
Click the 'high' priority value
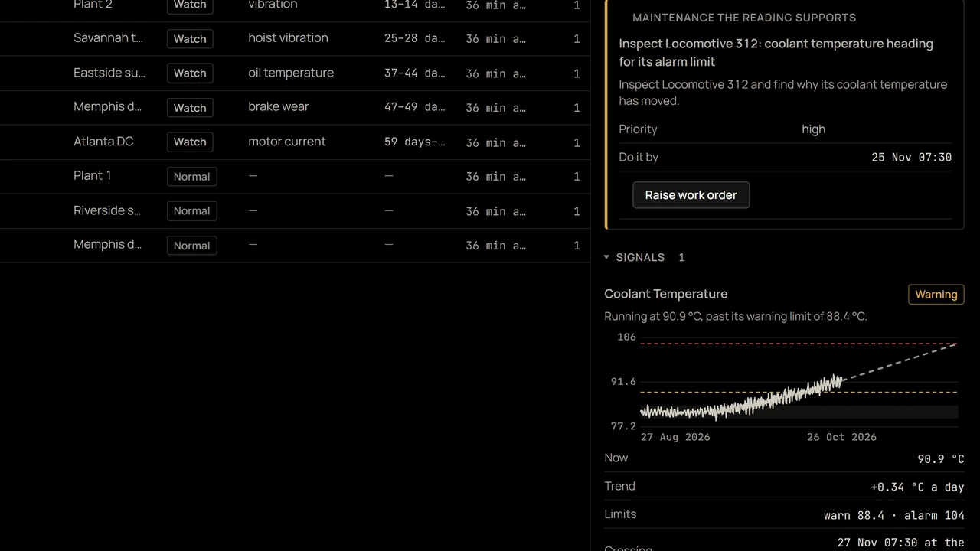pos(813,129)
